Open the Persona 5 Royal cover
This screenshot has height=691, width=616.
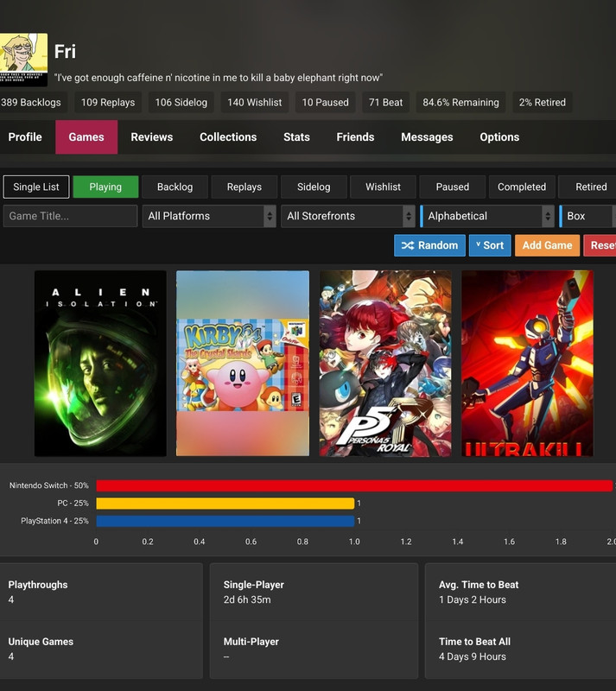[385, 363]
